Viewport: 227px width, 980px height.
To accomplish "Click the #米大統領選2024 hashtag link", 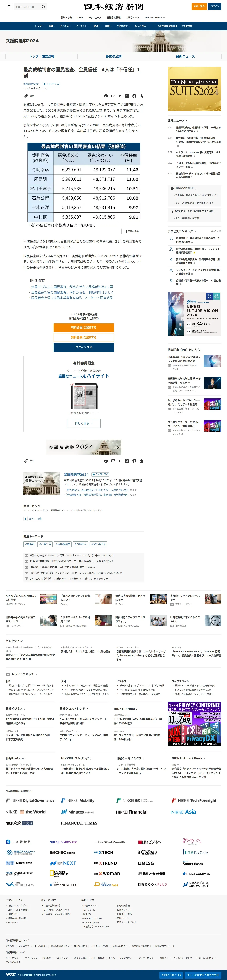I will pyautogui.click(x=167, y=26).
